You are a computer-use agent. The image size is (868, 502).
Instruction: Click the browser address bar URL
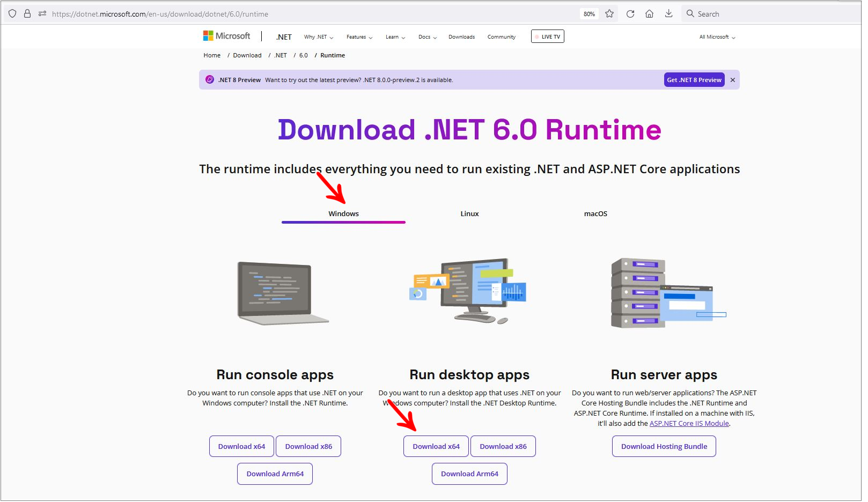tap(160, 14)
